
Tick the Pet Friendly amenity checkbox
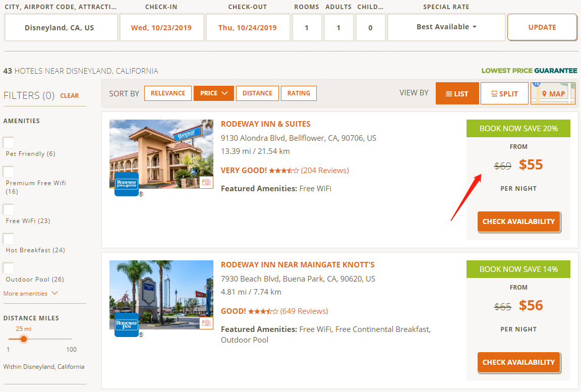tap(9, 143)
